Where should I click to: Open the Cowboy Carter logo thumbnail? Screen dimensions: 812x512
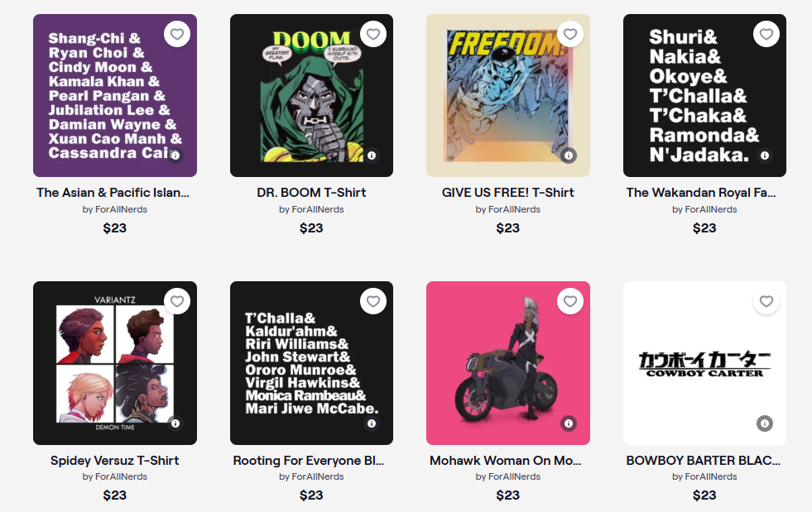[x=704, y=363]
